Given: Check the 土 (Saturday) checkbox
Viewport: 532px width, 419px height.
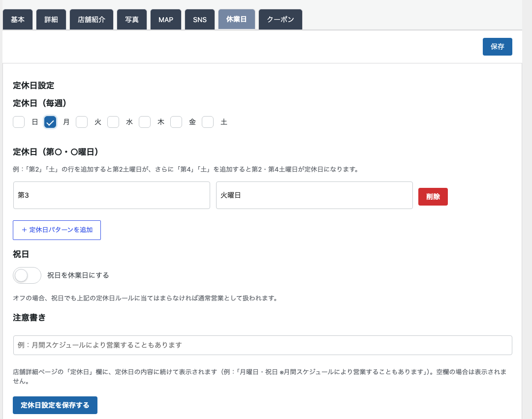Looking at the screenshot, I should tap(208, 122).
